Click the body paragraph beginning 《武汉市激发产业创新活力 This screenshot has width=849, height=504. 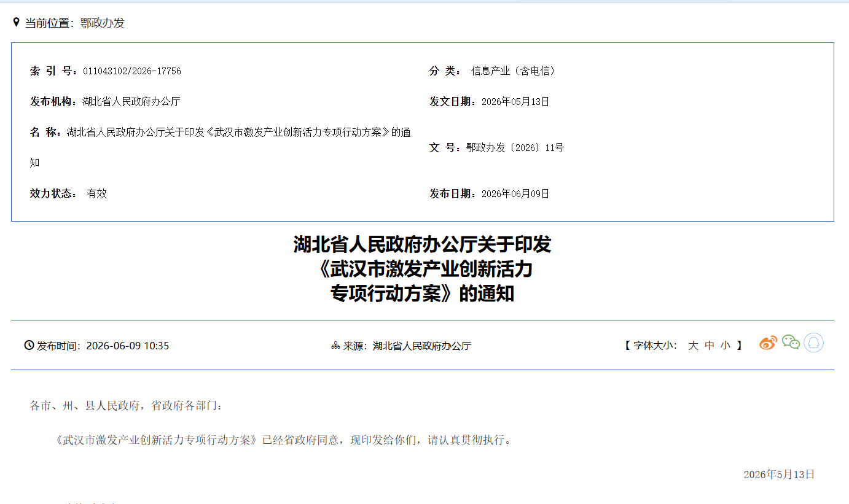[x=283, y=440]
